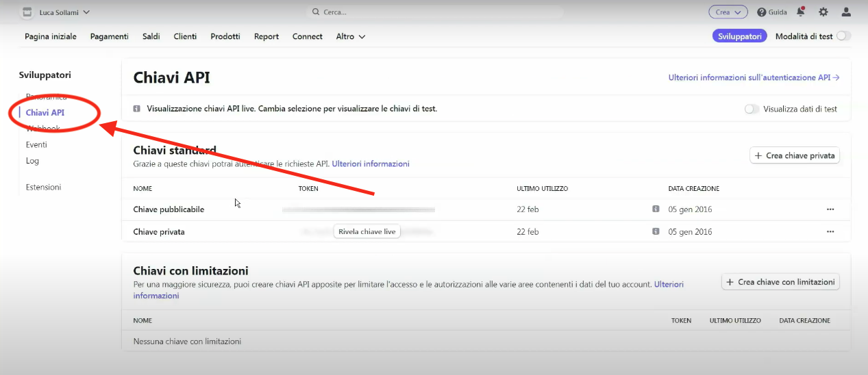Click the Cerca search field
Image resolution: width=868 pixels, height=375 pixels.
coord(434,12)
